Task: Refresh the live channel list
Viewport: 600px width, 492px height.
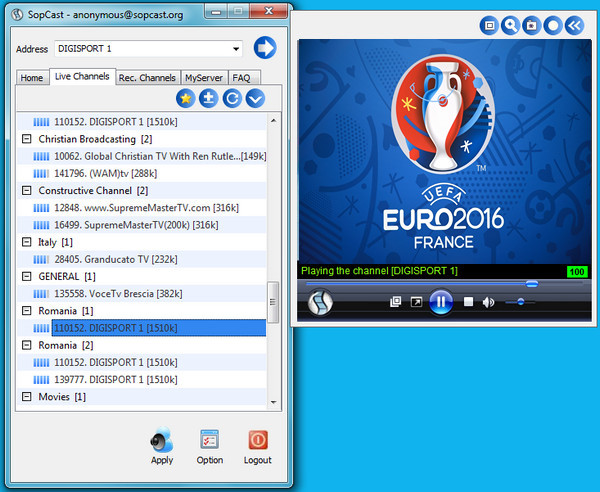Action: click(x=232, y=99)
